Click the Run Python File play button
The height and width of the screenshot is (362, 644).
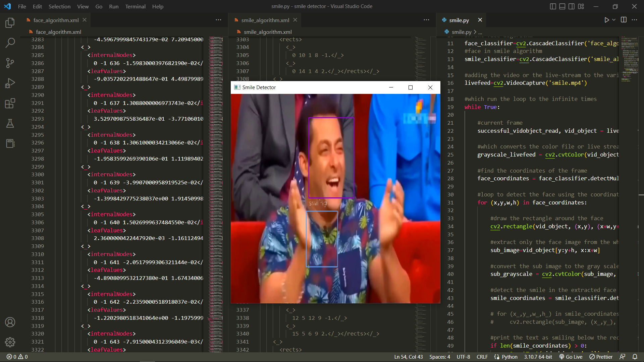click(x=606, y=20)
